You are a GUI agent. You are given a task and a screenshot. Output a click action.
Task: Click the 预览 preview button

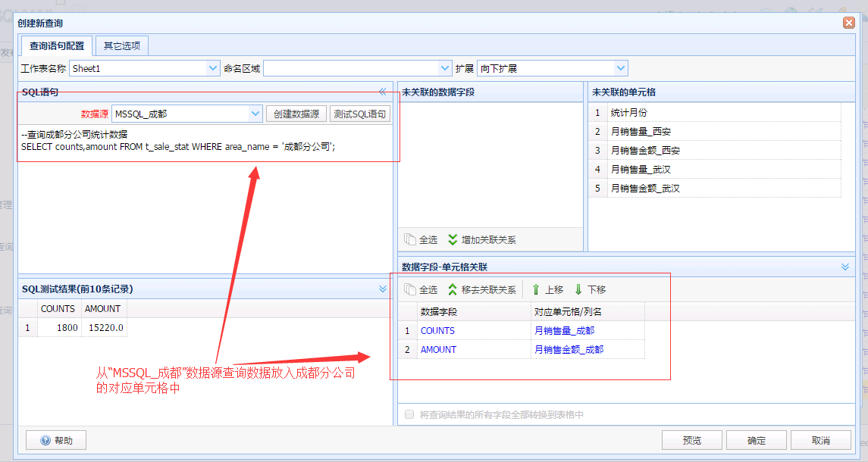[692, 441]
